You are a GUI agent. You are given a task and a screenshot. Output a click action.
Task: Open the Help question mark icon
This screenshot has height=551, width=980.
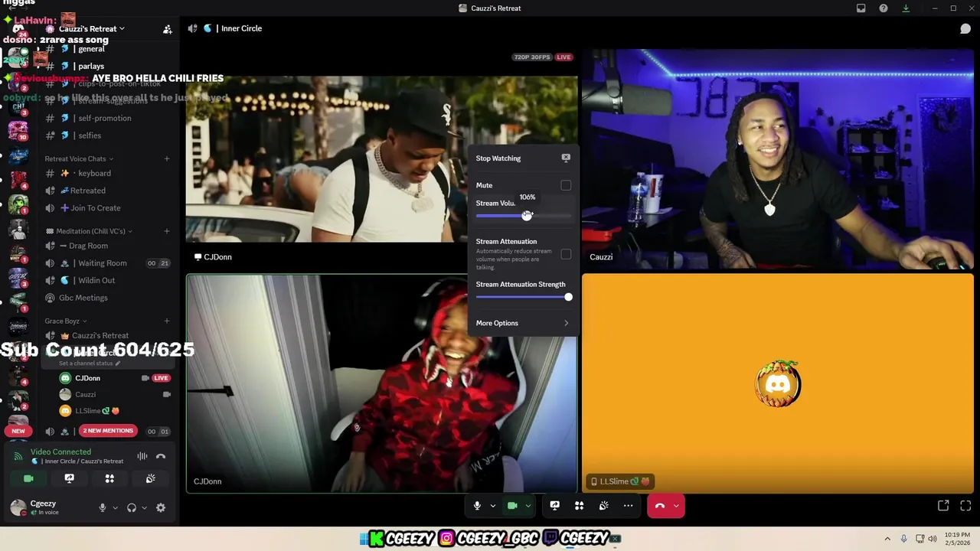884,8
